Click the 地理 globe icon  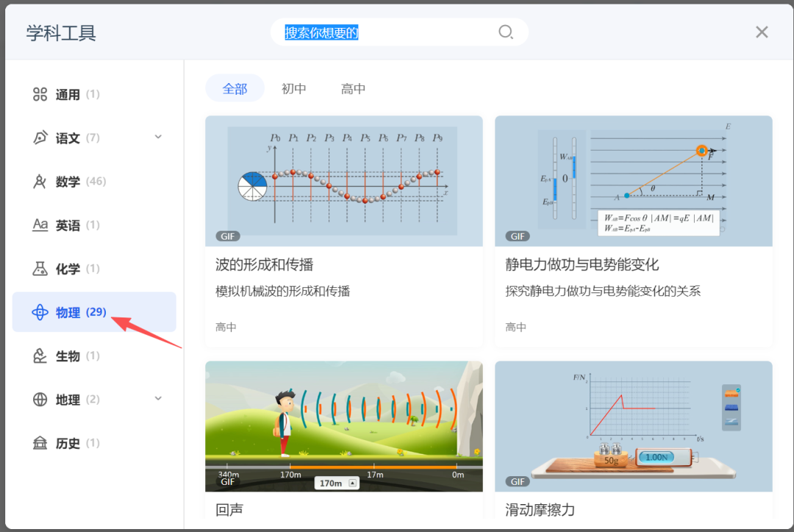click(41, 400)
